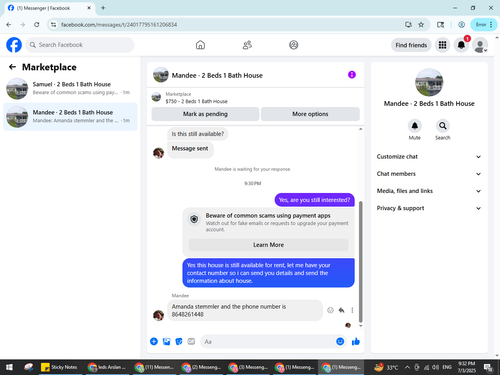
Task: Choose a GIF from the GIF icon
Action: click(191, 341)
